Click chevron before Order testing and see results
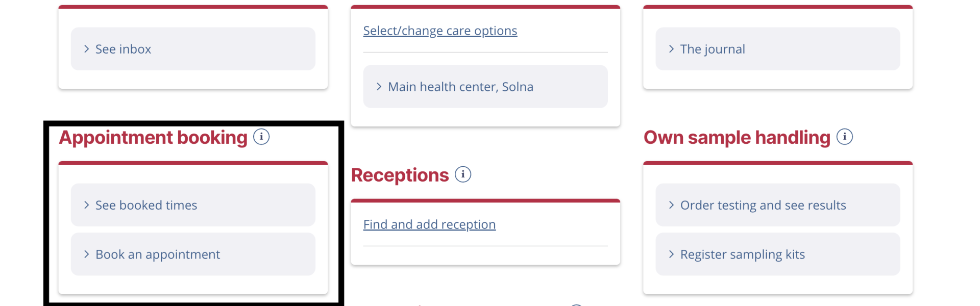 click(671, 205)
